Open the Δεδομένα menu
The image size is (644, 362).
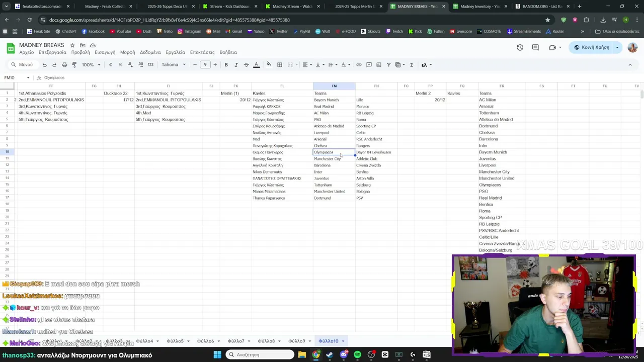pyautogui.click(x=150, y=52)
